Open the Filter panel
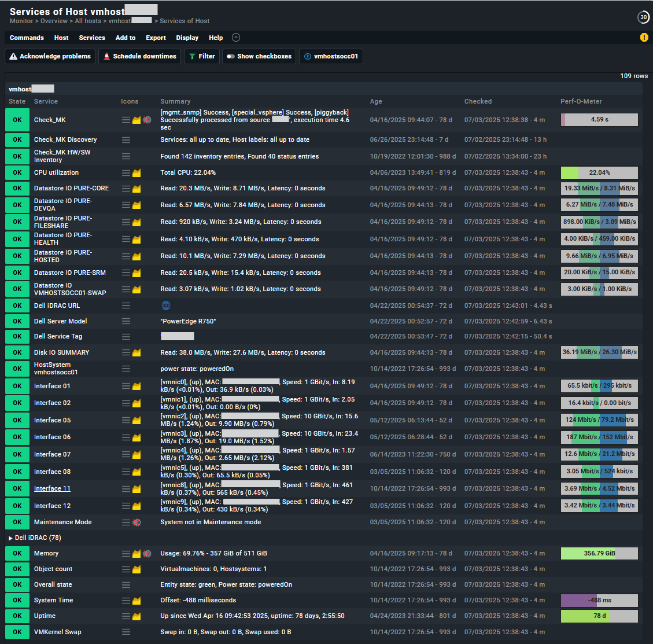This screenshot has height=644, width=653. (x=201, y=57)
